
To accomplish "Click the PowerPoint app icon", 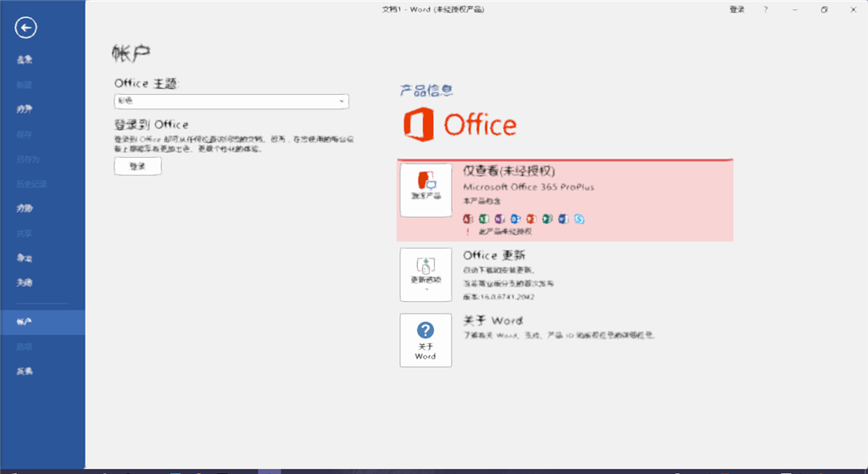I will tap(531, 219).
